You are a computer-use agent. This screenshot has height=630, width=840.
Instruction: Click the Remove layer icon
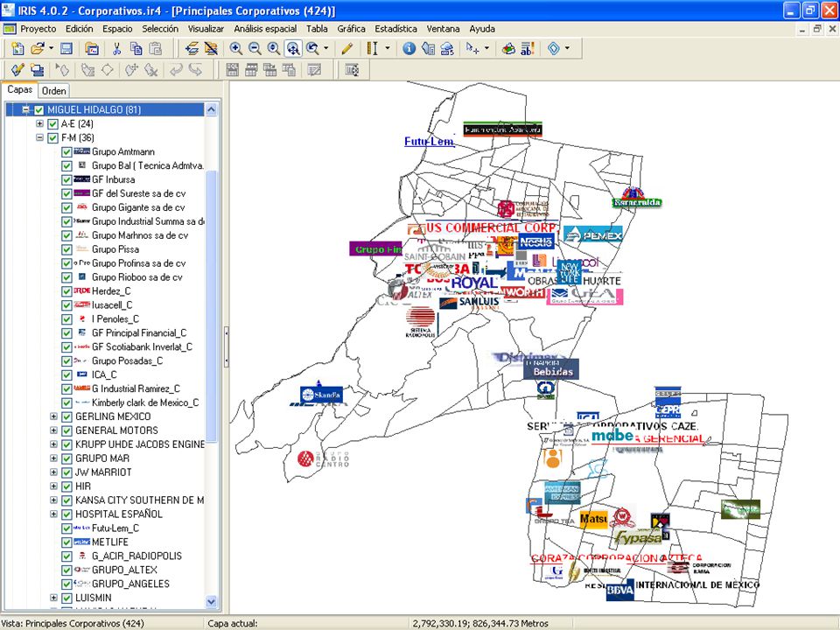pos(211,49)
